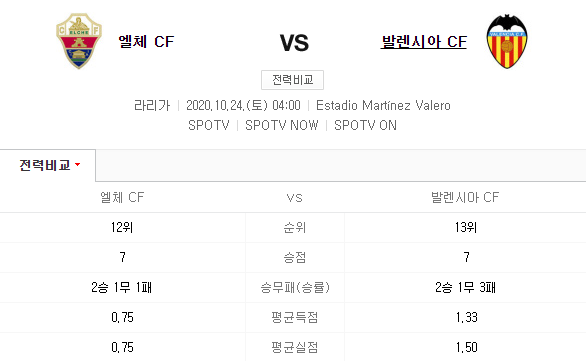Screen dimensions: 586x361
Task: Click the 발렌시아 CF table column header
Action: [x=465, y=197]
